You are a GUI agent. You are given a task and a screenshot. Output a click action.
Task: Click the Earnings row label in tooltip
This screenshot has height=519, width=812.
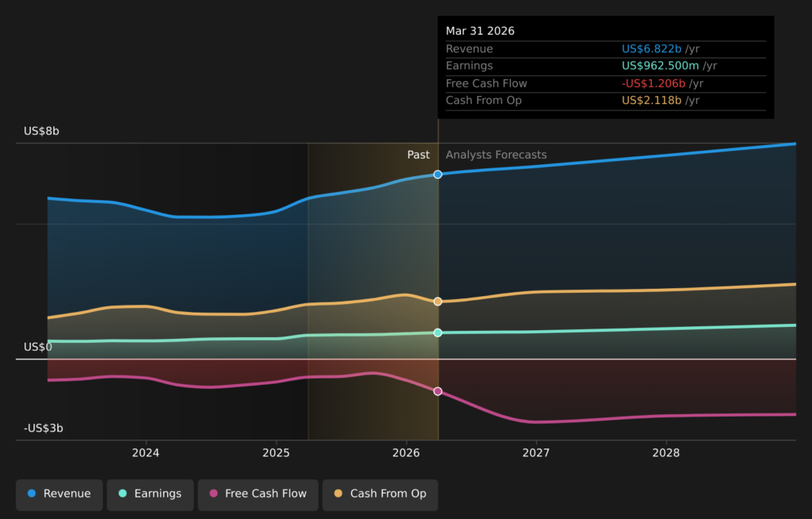(x=469, y=66)
